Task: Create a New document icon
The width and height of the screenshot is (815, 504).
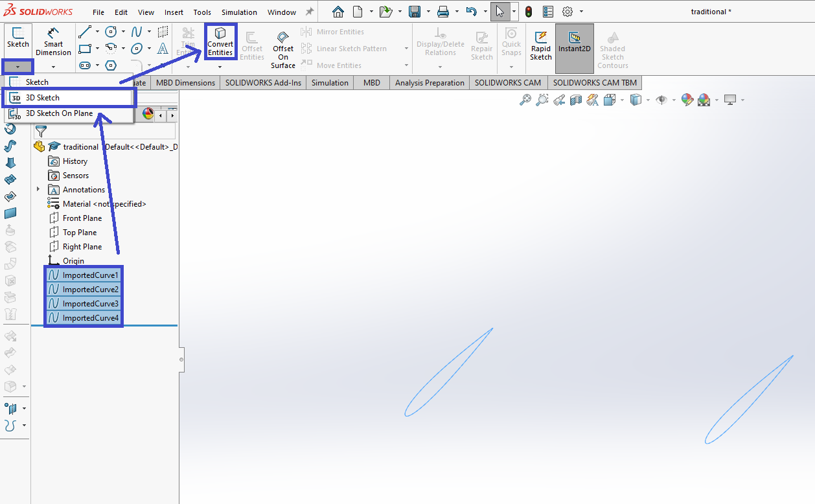Action: coord(357,12)
